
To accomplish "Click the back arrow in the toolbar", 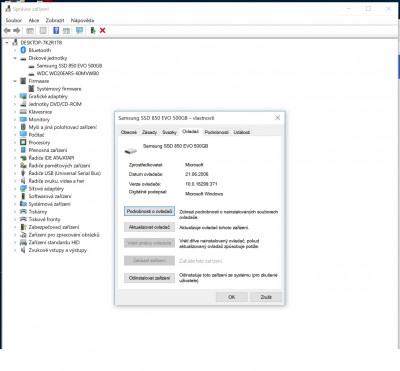I will tap(7, 31).
